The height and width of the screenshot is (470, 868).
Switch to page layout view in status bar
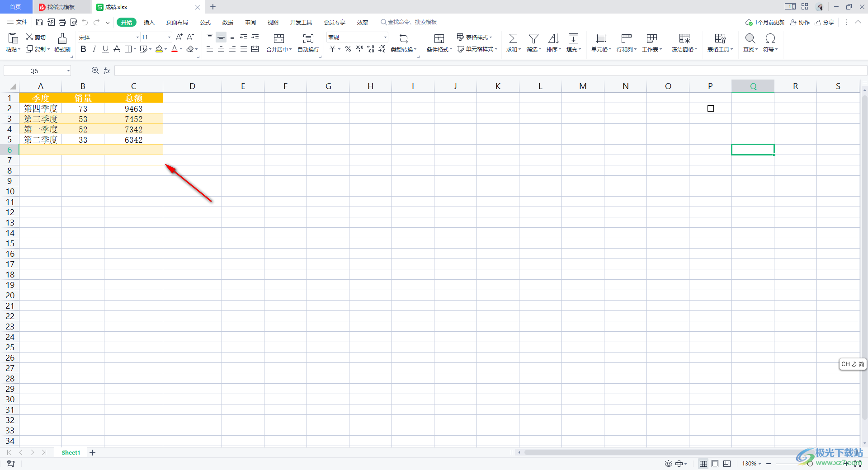click(x=715, y=464)
